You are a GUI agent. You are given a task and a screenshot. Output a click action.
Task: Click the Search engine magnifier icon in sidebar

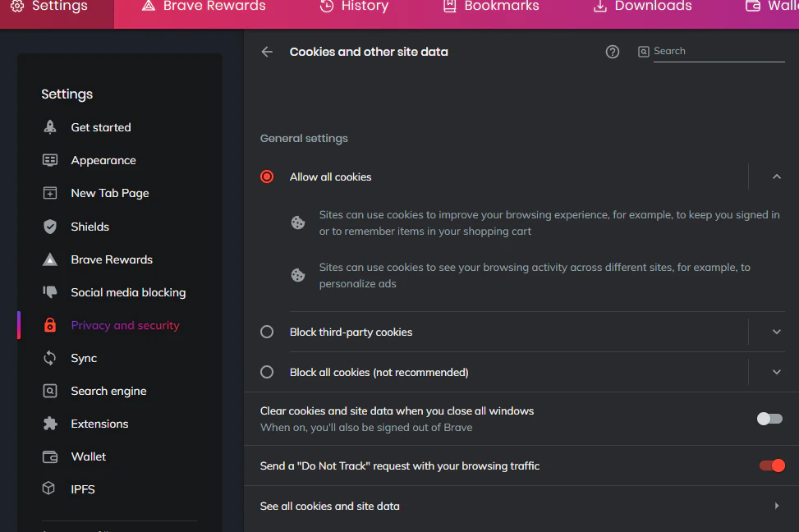click(50, 391)
